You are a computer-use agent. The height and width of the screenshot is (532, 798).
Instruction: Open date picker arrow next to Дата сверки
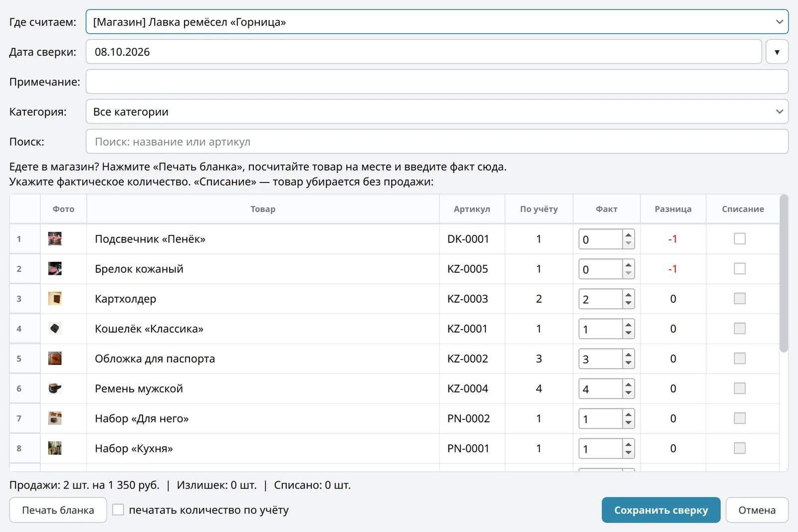pos(777,52)
